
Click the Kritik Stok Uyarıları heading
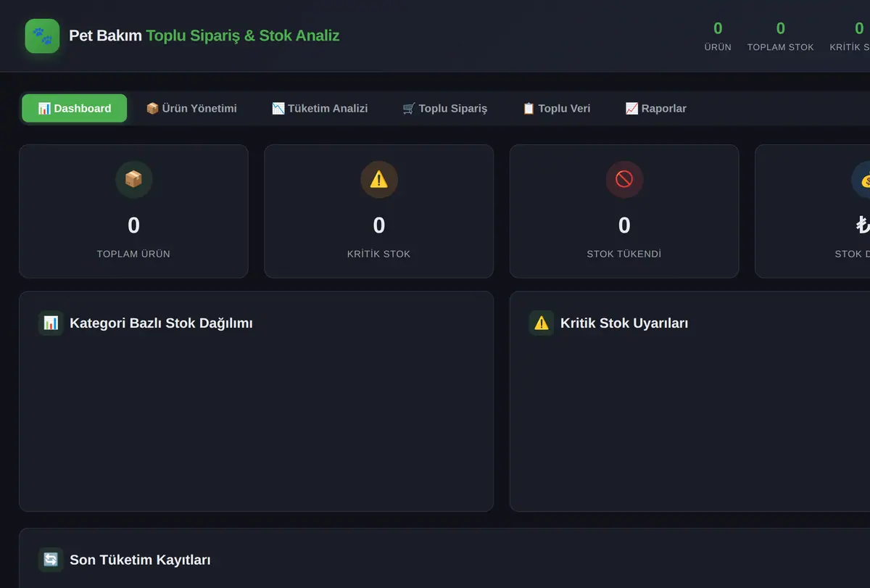point(624,323)
